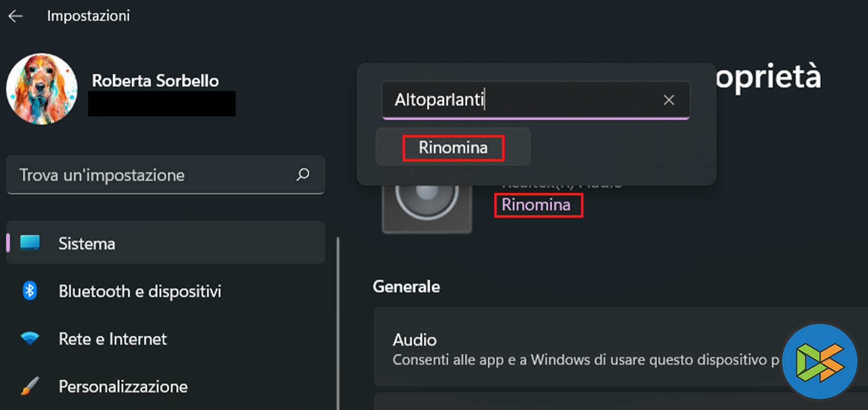Screen dimensions: 868x410
Task: Open the Personalizzazione settings page
Action: (123, 386)
